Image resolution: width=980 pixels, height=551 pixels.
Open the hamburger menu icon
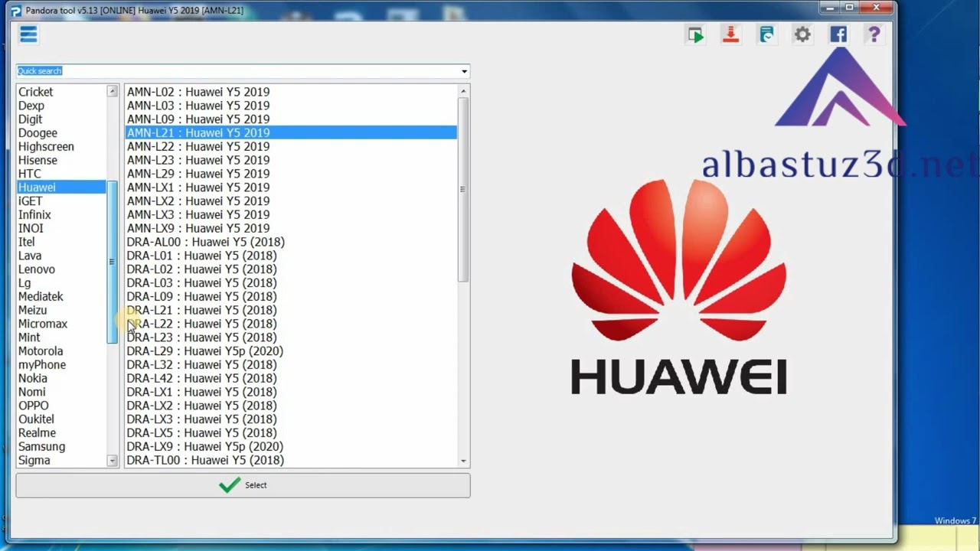[x=28, y=34]
